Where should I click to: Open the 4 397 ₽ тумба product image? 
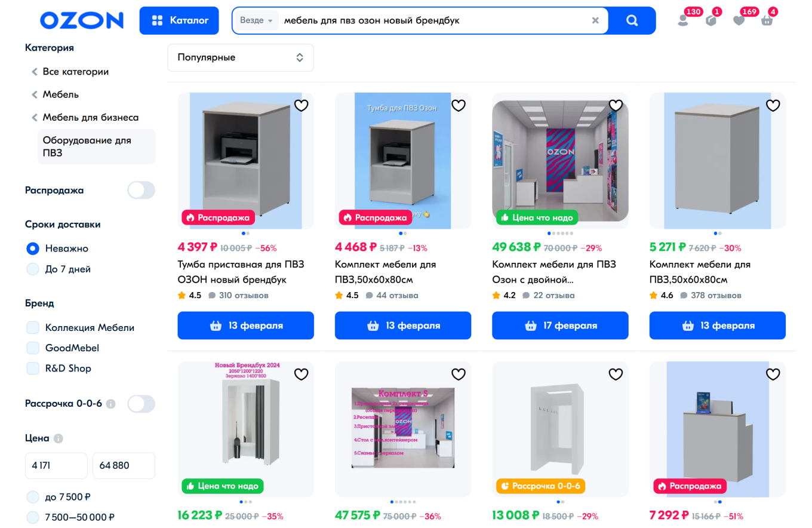(246, 161)
